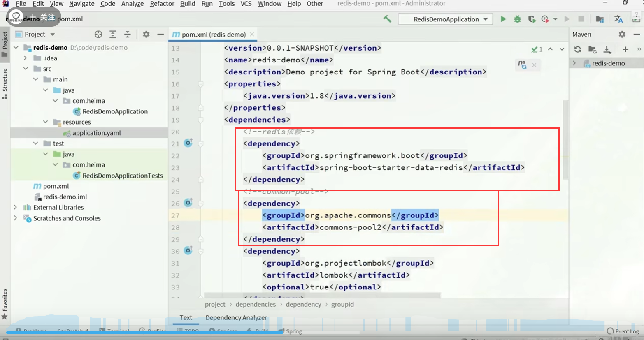The width and height of the screenshot is (644, 340).
Task: Collapse the test folder arrow
Action: pos(36,143)
